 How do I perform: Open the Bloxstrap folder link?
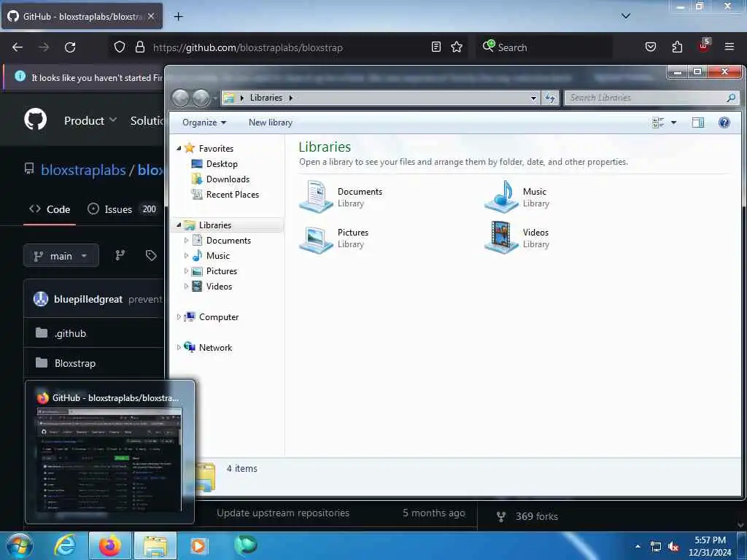75,363
